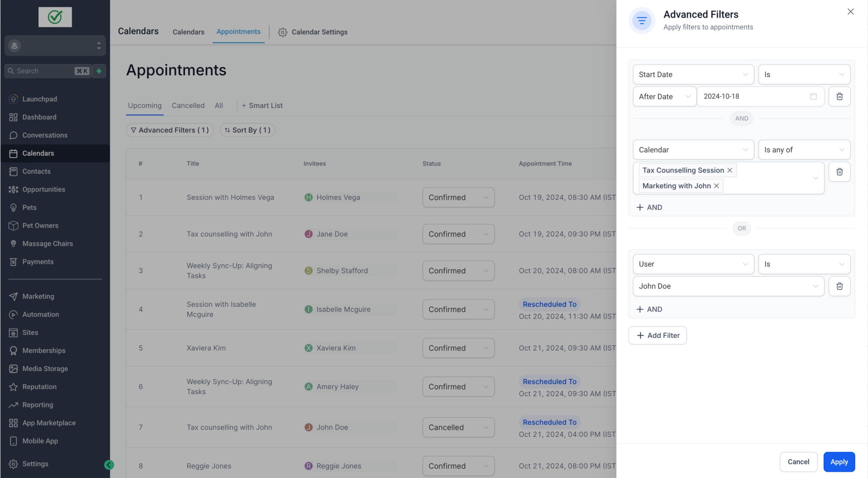Viewport: 868px width, 478px height.
Task: Click the Calendar Settings gear icon
Action: click(282, 32)
